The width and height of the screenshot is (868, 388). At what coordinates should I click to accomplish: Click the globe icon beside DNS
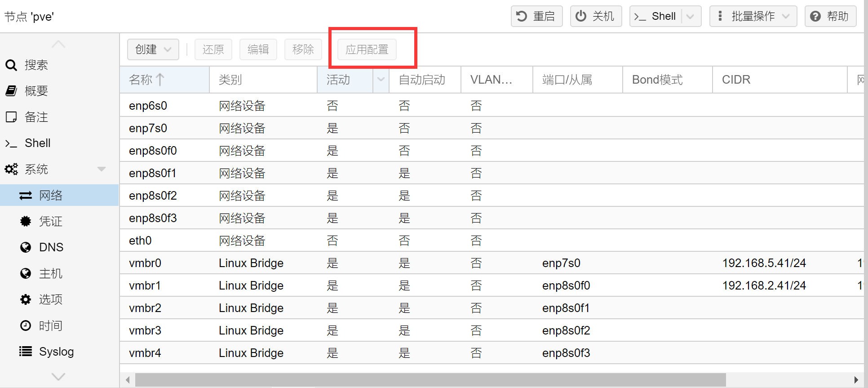tap(26, 247)
